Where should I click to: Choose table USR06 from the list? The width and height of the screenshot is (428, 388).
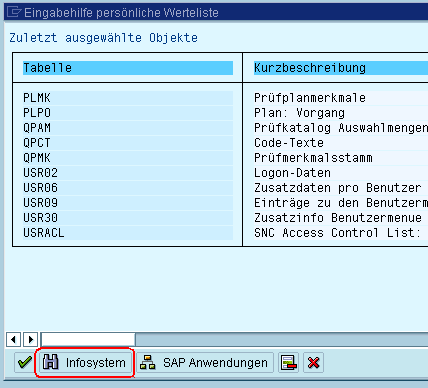[128, 188]
